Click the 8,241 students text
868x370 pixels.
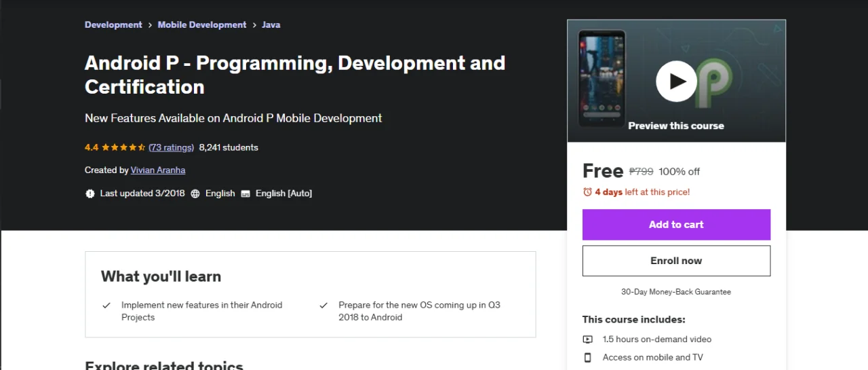coord(229,147)
